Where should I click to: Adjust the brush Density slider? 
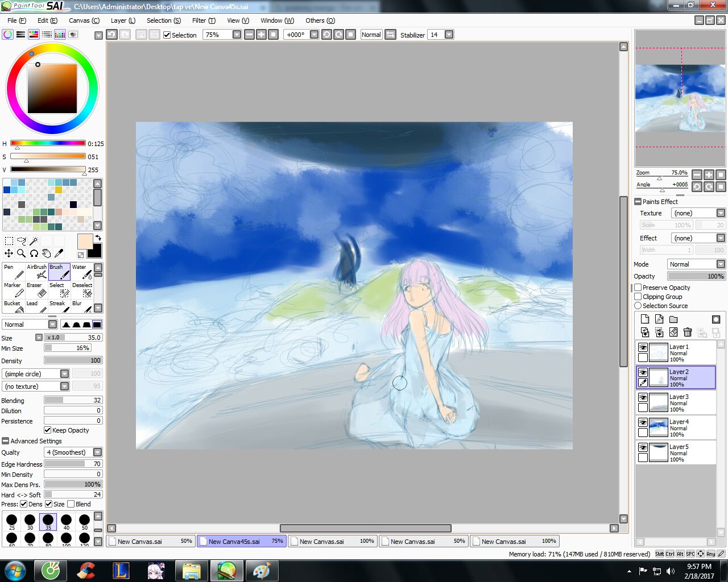pos(73,360)
